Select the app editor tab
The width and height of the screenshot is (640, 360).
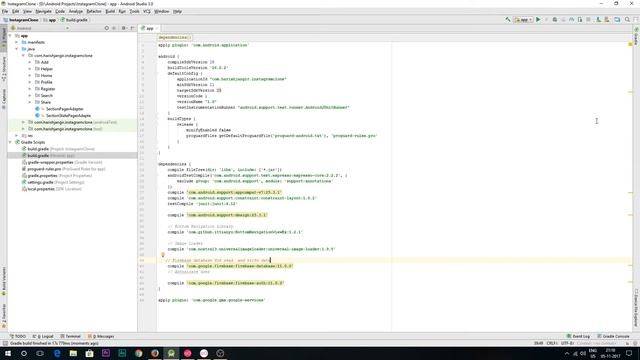click(x=149, y=28)
